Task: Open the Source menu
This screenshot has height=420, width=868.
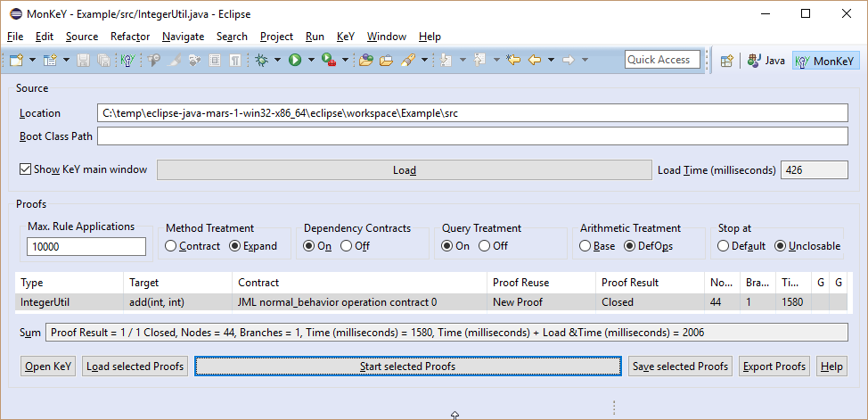Action: pyautogui.click(x=82, y=37)
